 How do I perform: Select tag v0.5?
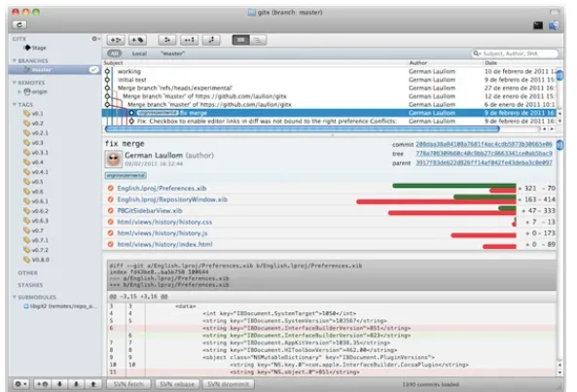tap(33, 182)
